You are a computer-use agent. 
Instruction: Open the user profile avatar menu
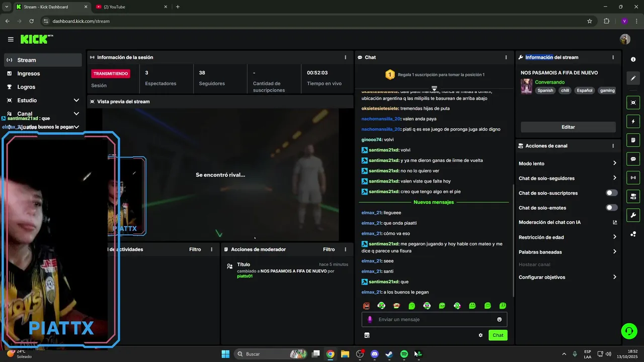coord(625,39)
